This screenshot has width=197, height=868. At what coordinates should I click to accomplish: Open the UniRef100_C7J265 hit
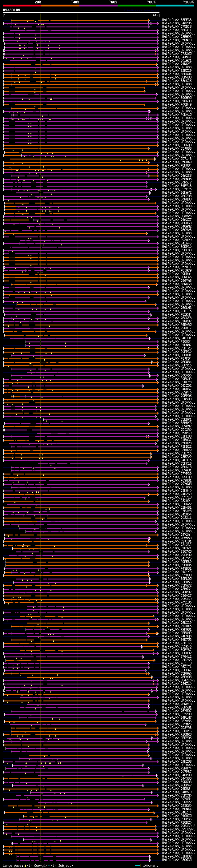(x=177, y=54)
